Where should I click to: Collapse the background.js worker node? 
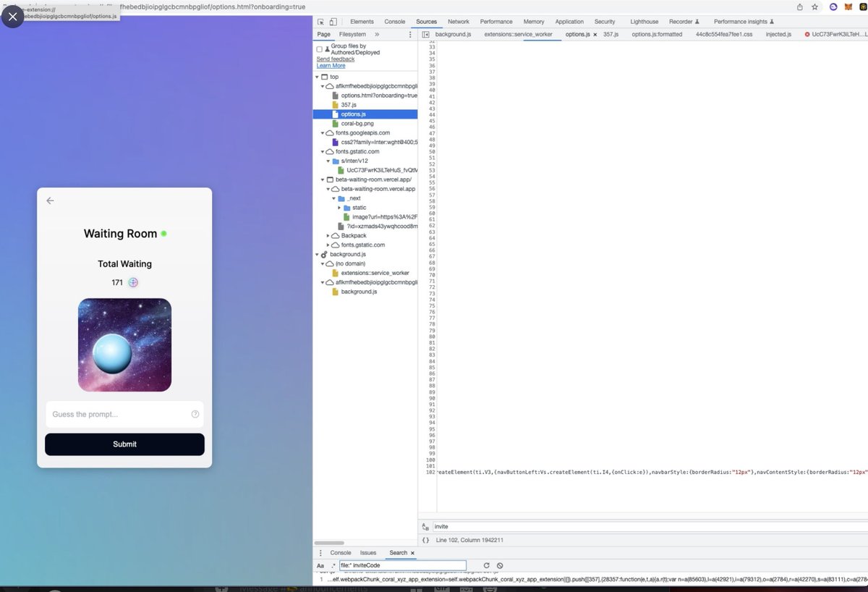317,255
